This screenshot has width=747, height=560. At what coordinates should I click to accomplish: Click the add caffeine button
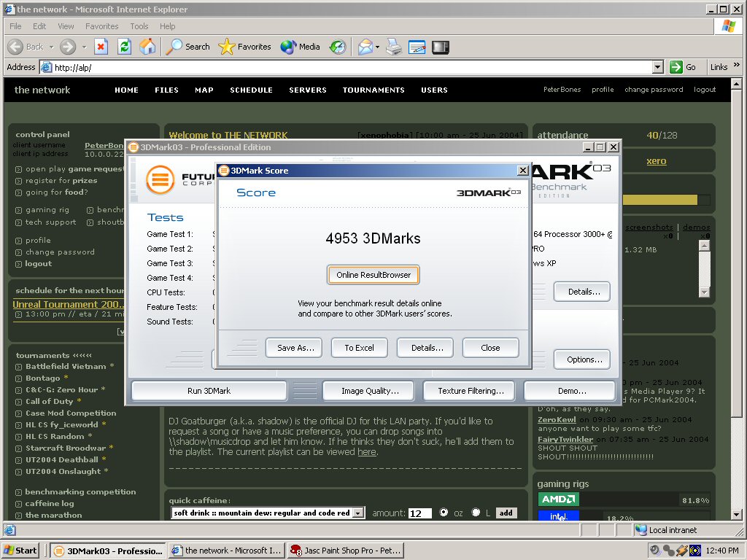tap(506, 513)
